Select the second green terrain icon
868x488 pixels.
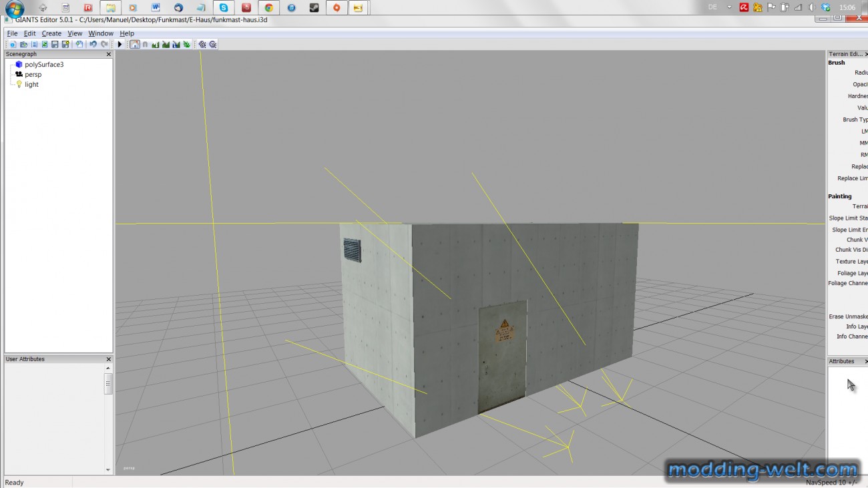166,45
